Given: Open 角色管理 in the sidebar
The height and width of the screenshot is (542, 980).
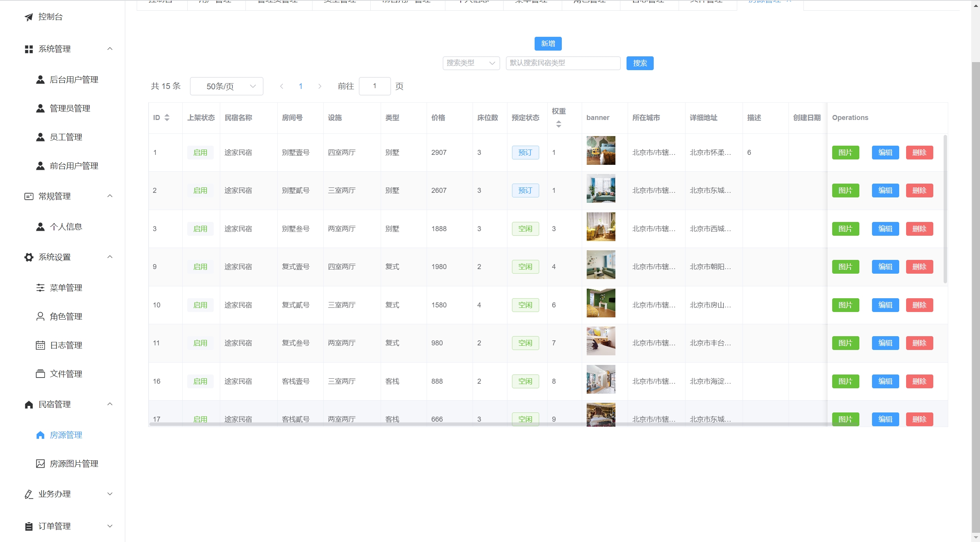Looking at the screenshot, I should click(x=66, y=317).
